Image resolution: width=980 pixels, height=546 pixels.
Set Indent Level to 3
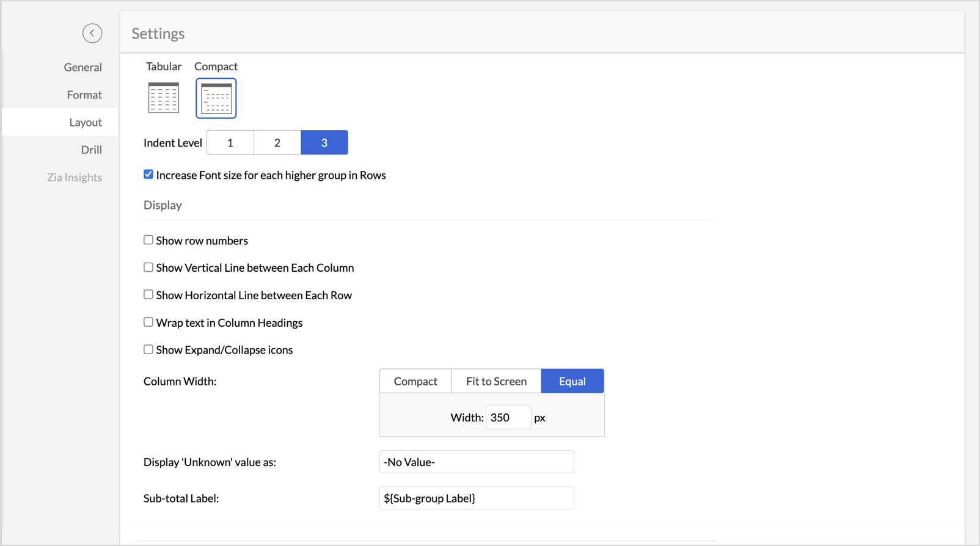pos(324,142)
